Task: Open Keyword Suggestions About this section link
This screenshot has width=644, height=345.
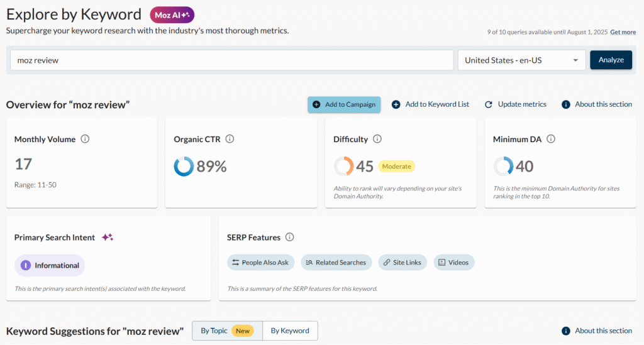Action: coord(603,331)
